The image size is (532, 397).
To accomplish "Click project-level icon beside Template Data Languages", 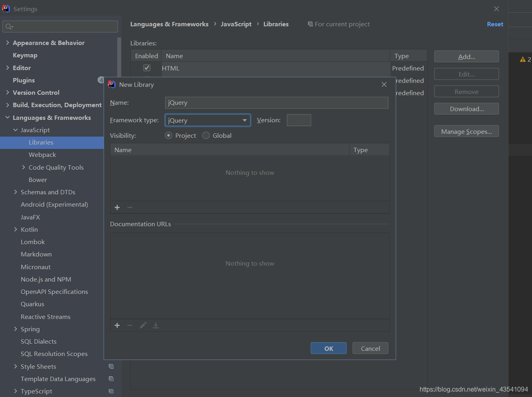I will coord(111,379).
